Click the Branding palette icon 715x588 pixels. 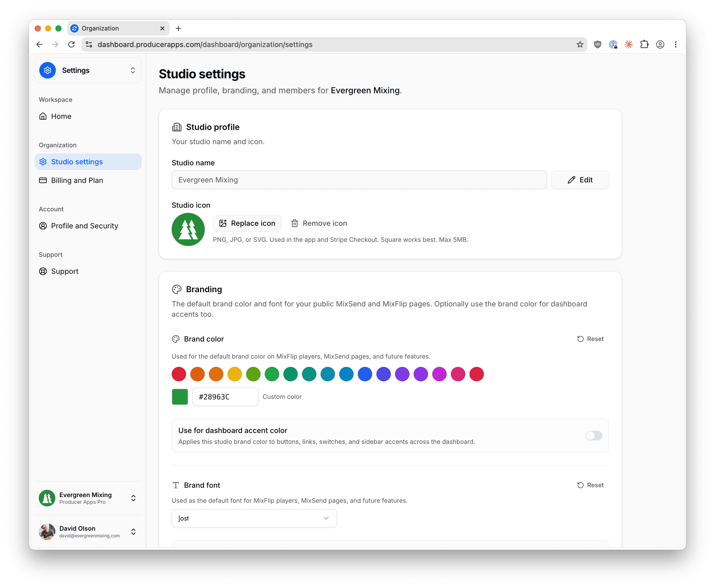[177, 289]
